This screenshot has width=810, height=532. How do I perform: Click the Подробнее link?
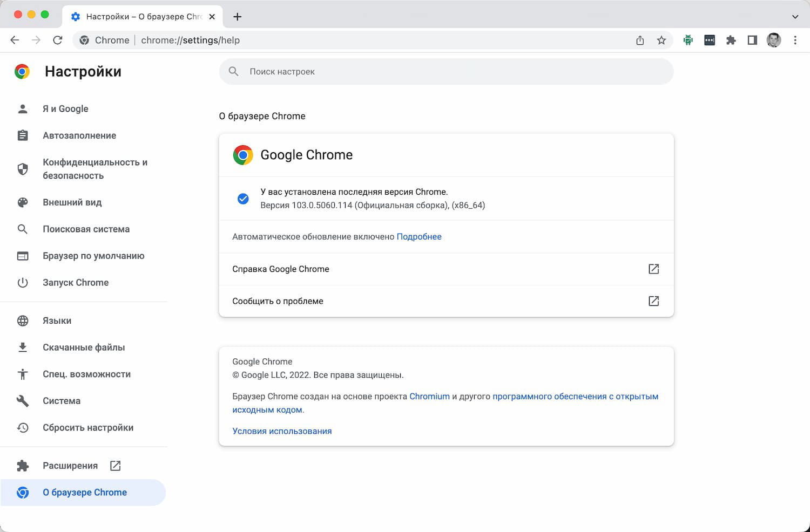click(419, 237)
